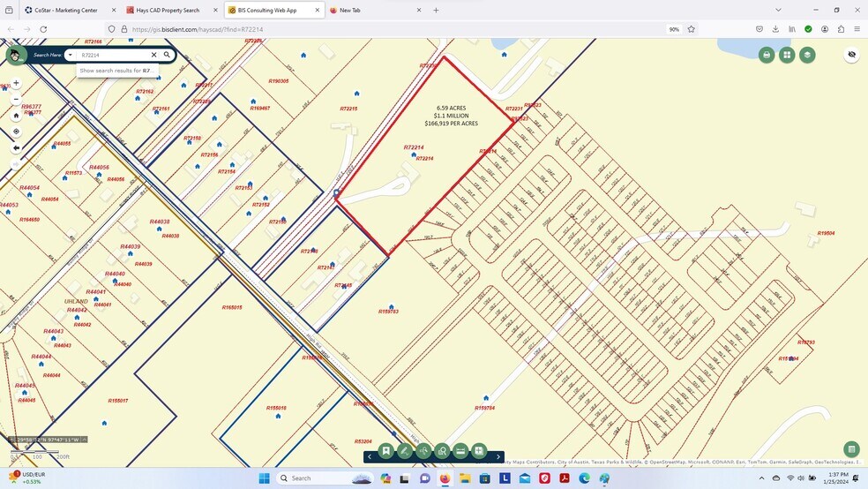Switch to Hays CAD Property Search tab
This screenshot has height=489, width=868.
(168, 11)
